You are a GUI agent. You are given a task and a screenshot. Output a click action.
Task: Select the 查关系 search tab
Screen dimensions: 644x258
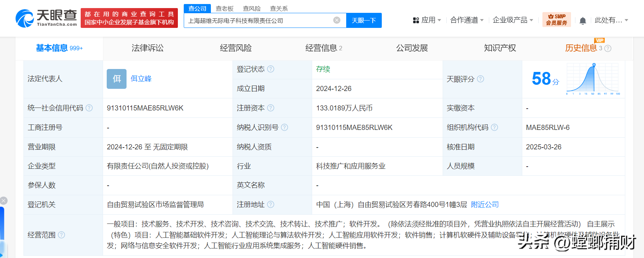(279, 8)
